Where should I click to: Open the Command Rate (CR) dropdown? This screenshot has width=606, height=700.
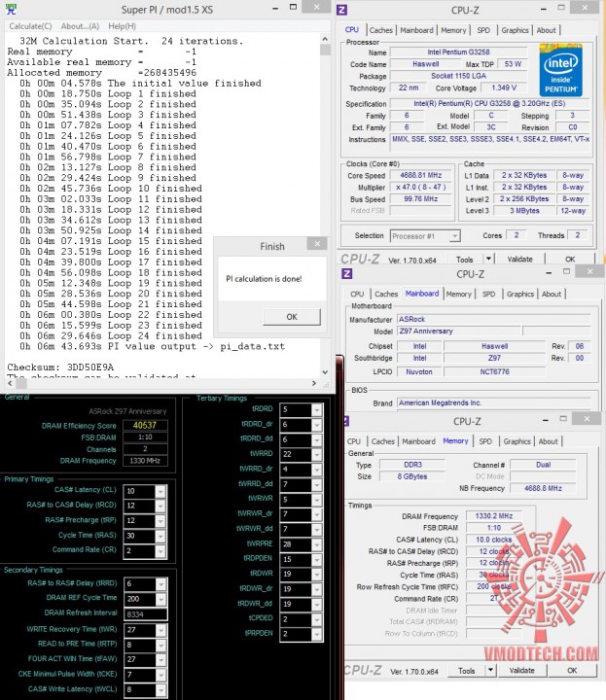pyautogui.click(x=160, y=551)
